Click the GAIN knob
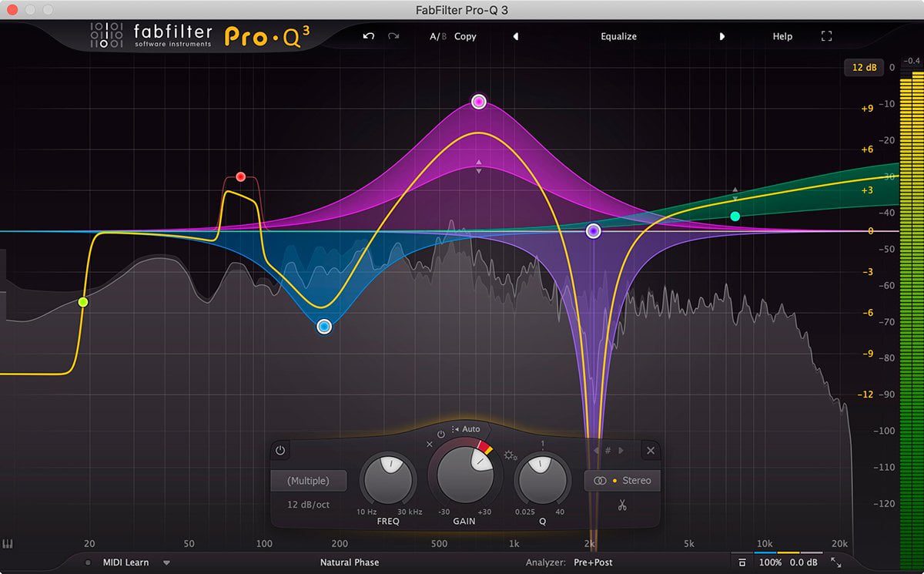The image size is (924, 574). click(464, 475)
